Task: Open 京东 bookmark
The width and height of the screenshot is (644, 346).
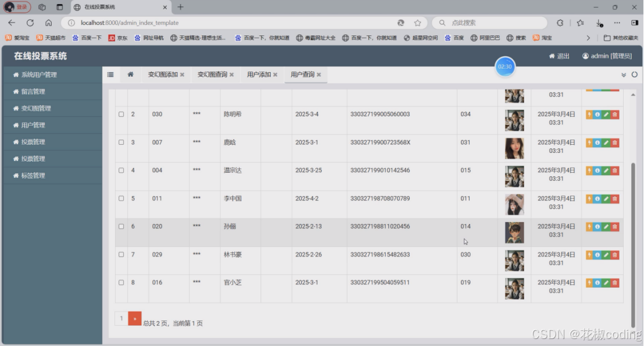Action: (x=118, y=38)
